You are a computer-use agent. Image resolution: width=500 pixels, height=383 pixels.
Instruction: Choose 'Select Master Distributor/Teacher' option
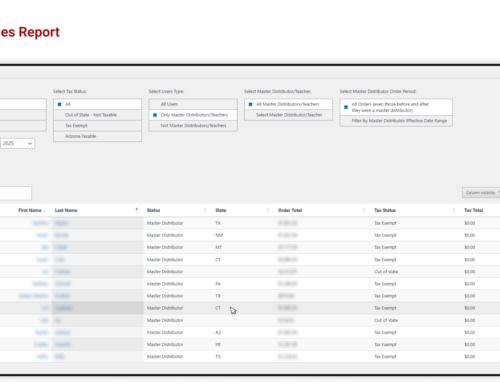pyautogui.click(x=288, y=115)
